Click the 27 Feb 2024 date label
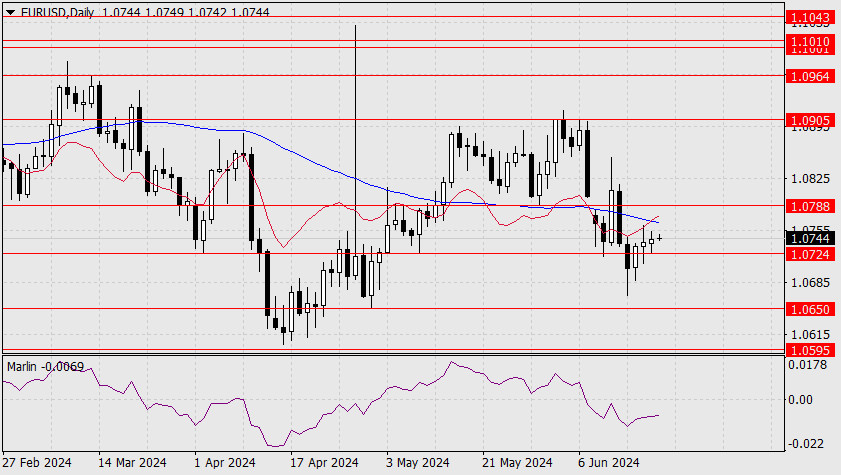 37,462
